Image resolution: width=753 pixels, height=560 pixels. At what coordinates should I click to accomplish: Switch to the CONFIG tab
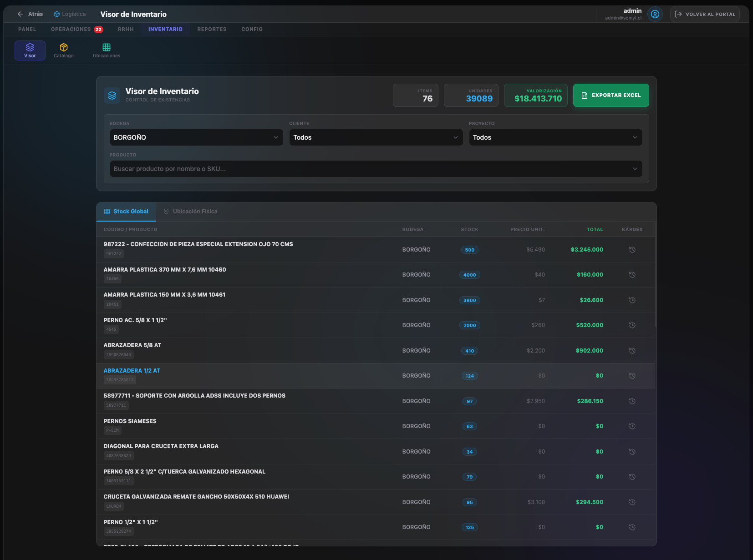tap(252, 29)
